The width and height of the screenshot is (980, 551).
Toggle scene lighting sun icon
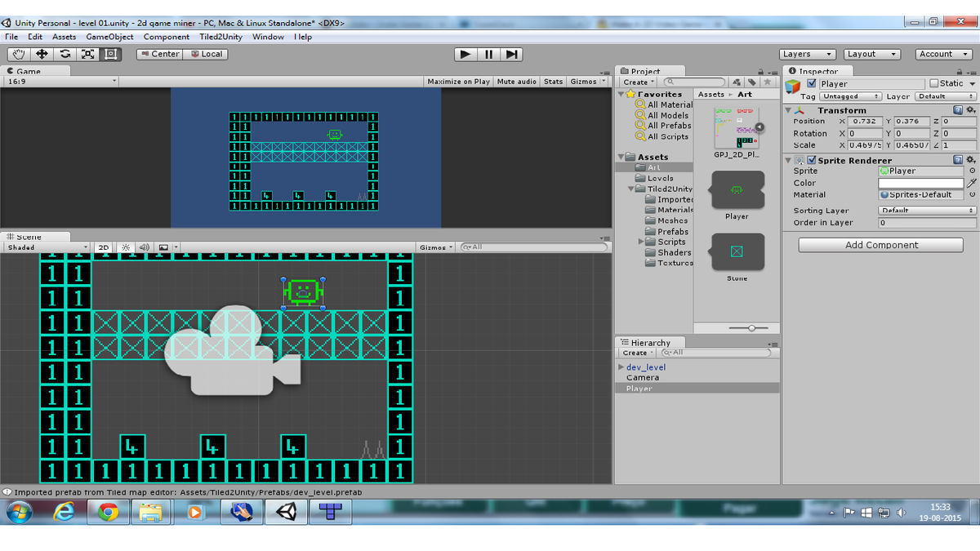[x=126, y=247]
